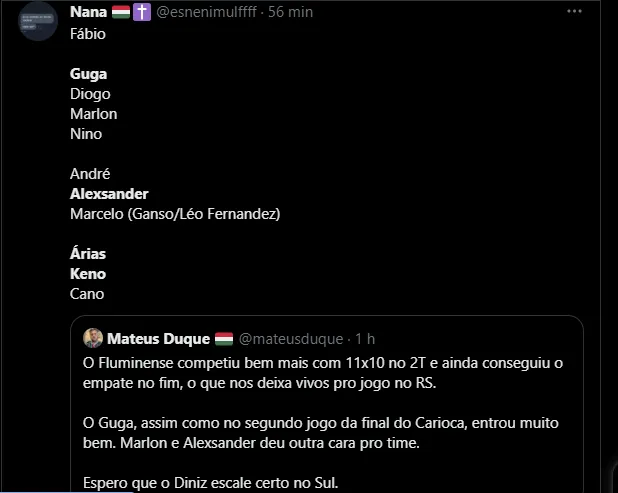Click Nana's profile avatar
618x493 pixels.
click(x=38, y=20)
